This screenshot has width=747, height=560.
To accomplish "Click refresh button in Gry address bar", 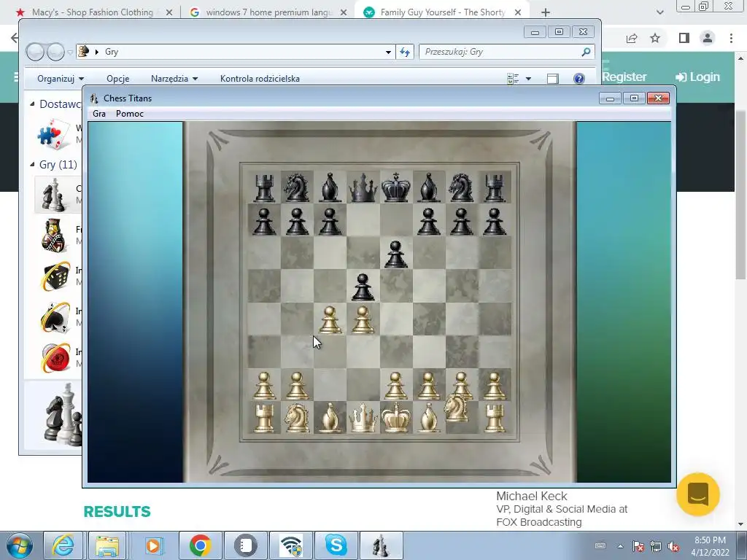I will (405, 52).
